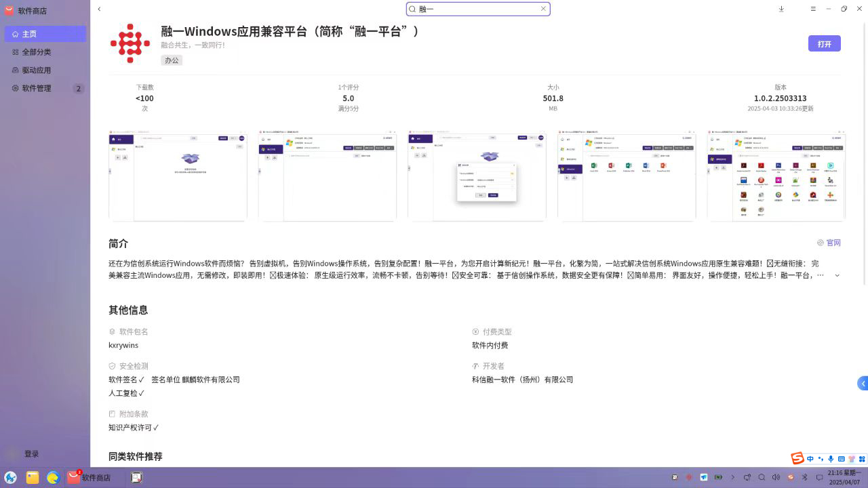The height and width of the screenshot is (488, 868).
Task: Select 主页 in the sidebar
Action: (45, 34)
